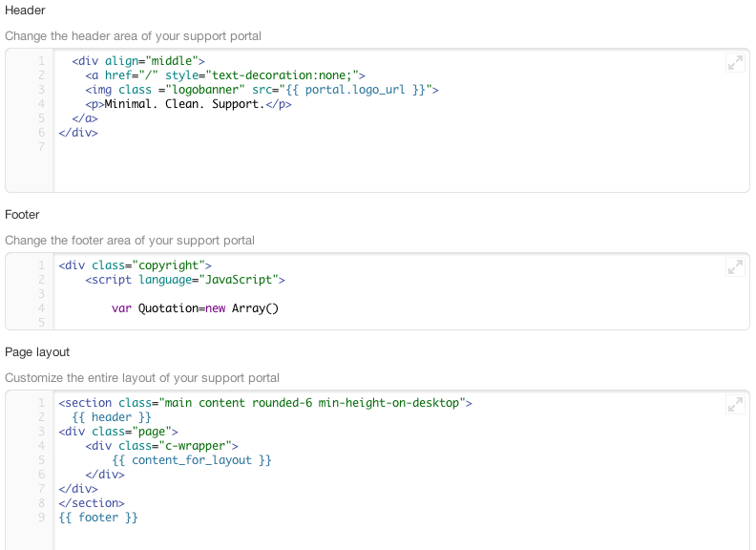
Task: Expand the Footer code editor to fullscreen
Action: click(735, 266)
